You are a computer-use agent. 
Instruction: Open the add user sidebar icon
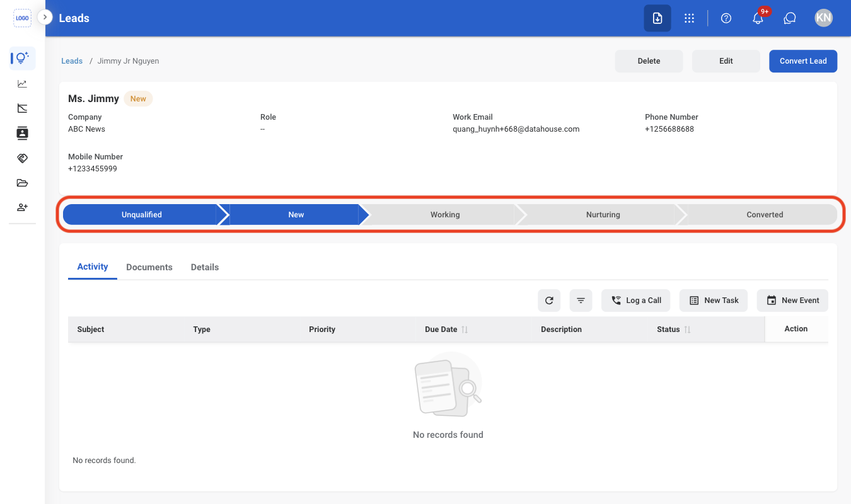point(23,207)
